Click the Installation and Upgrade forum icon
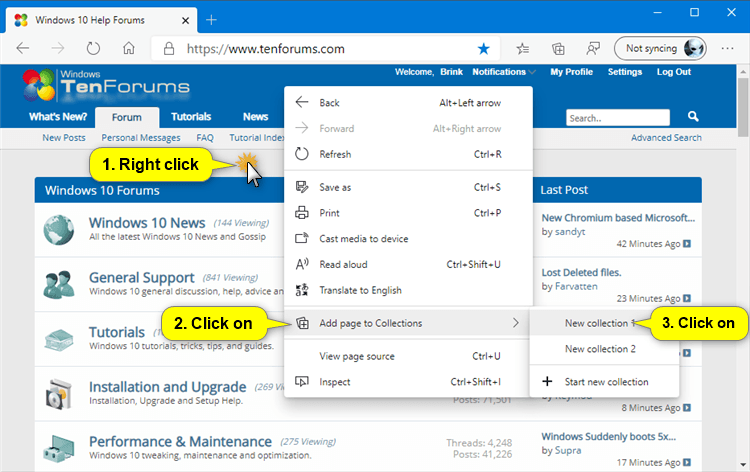The image size is (750, 472). pos(58,394)
